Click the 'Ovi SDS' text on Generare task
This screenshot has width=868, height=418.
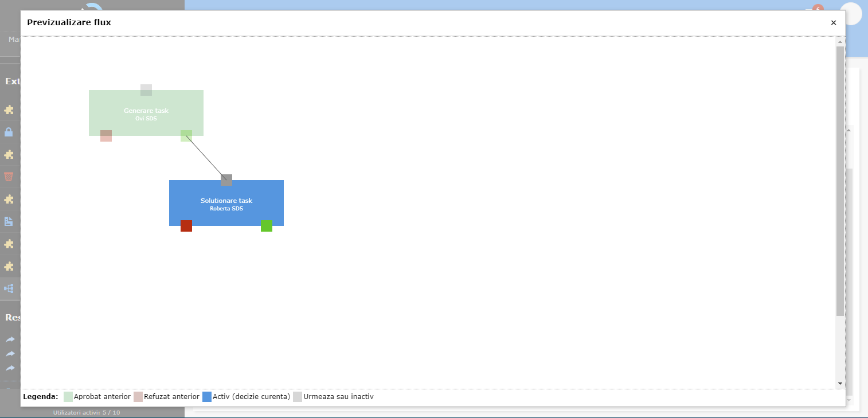[146, 119]
